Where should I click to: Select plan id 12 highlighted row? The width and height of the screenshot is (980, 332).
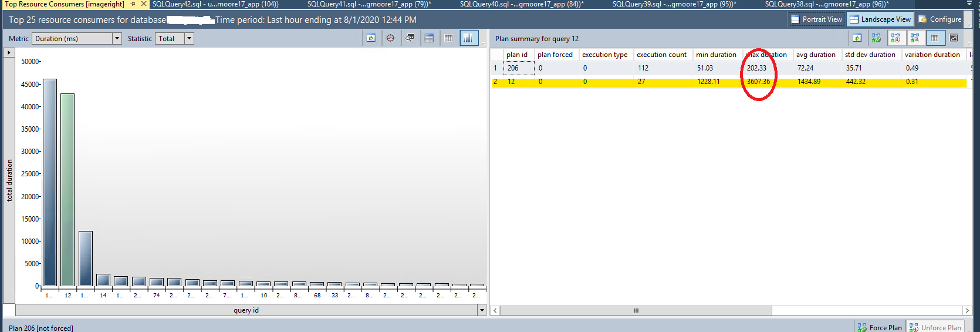coord(729,82)
